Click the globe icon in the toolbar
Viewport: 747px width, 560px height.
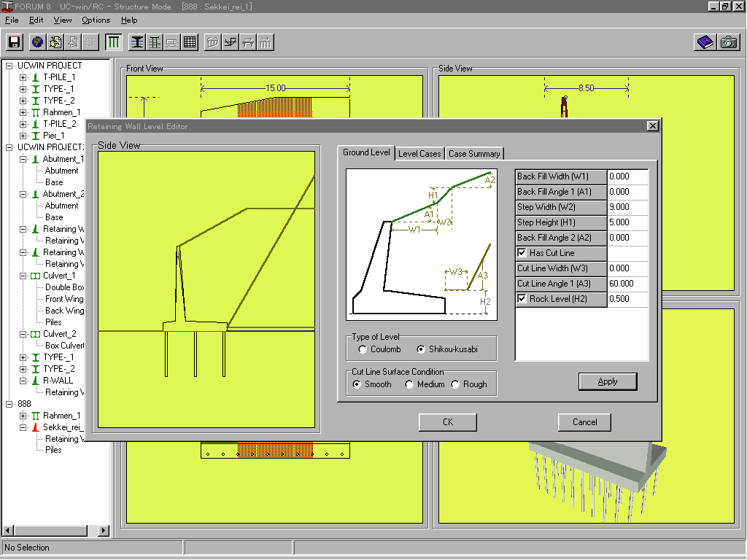pyautogui.click(x=37, y=42)
